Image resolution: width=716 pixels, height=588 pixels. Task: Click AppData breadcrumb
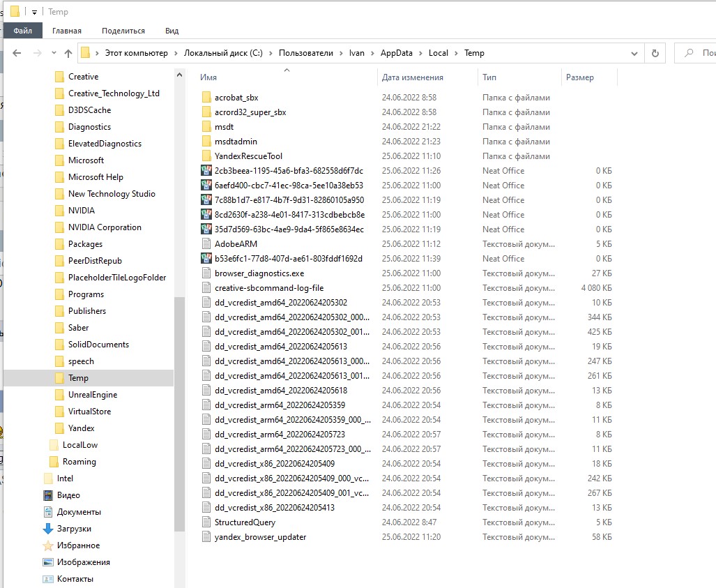(397, 53)
